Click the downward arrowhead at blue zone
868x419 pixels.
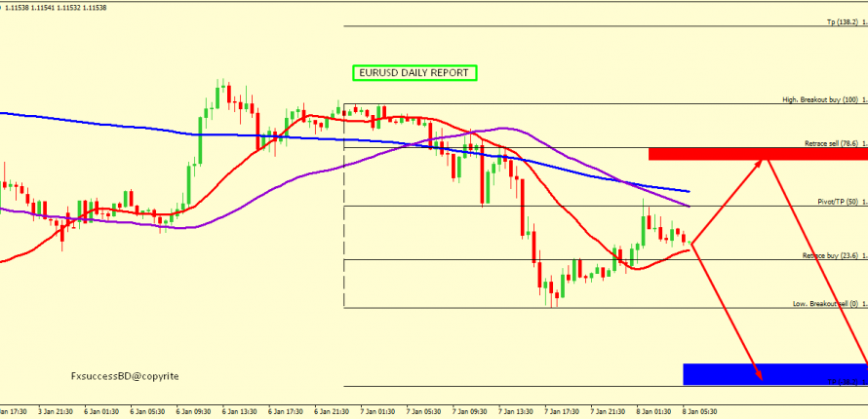pos(757,373)
